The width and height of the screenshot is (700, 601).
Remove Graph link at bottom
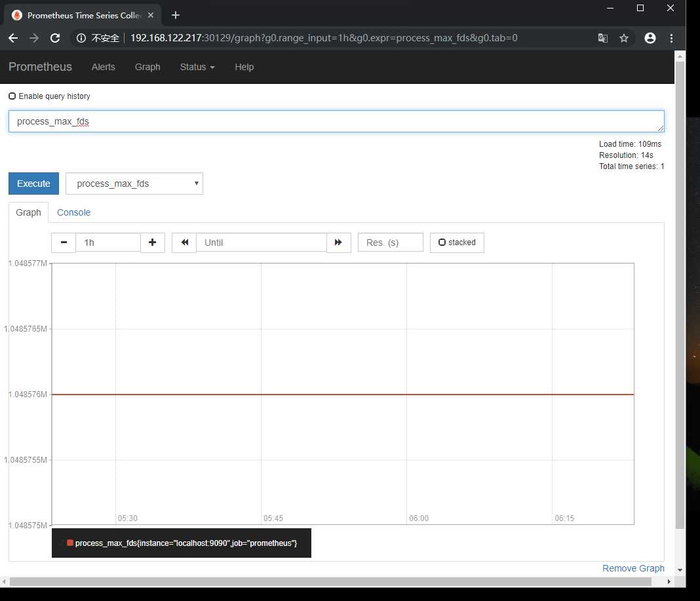[x=633, y=568]
